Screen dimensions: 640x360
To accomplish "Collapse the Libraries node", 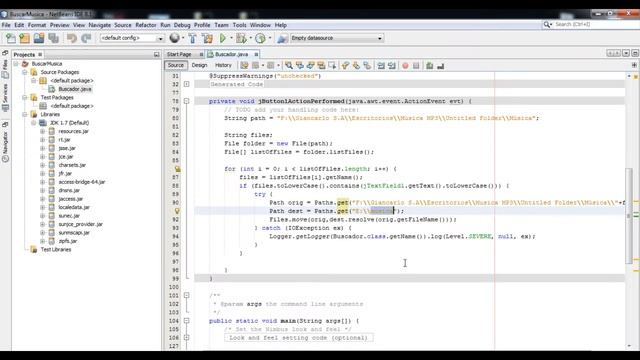I will [25, 114].
